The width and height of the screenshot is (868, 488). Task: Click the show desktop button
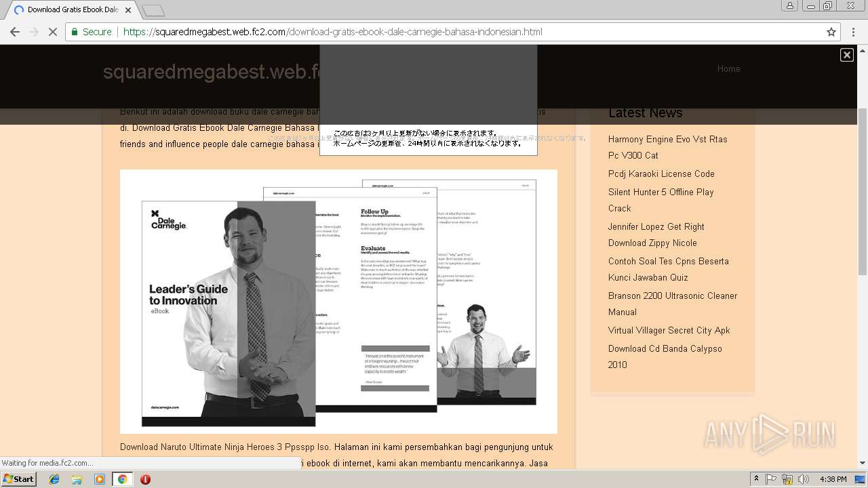coord(861,479)
